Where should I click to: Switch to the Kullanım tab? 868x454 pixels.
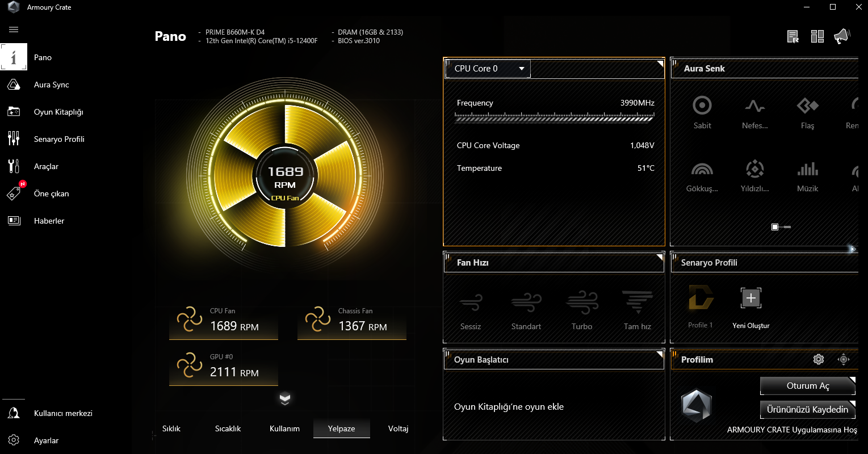point(284,428)
